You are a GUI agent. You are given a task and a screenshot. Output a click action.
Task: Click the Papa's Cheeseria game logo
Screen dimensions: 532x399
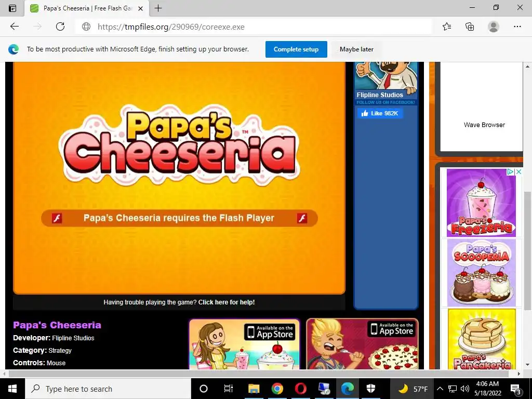coord(179,145)
